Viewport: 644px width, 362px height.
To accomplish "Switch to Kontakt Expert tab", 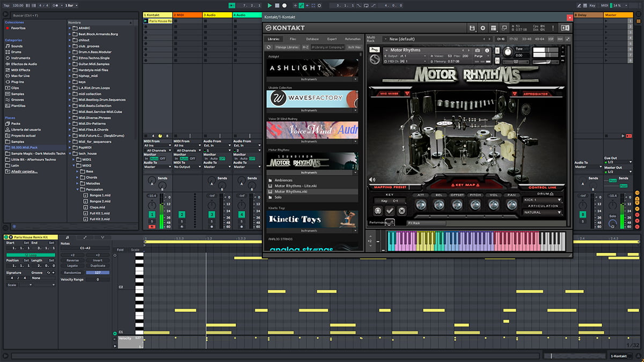I will tap(332, 39).
